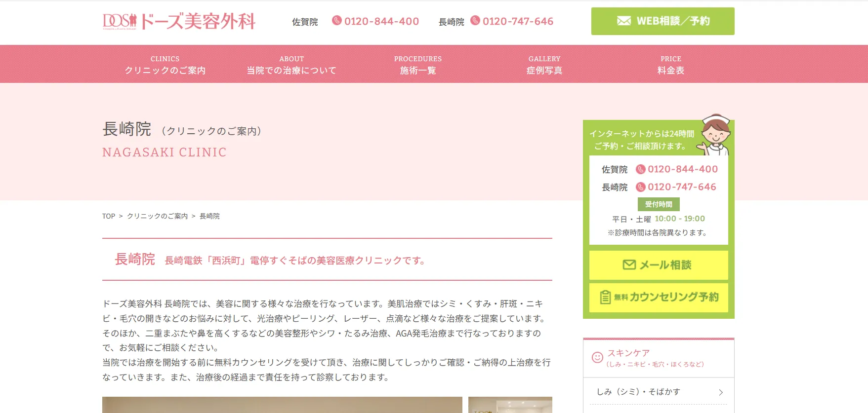
Task: Open the 当院での治療について menu
Action: tap(291, 65)
